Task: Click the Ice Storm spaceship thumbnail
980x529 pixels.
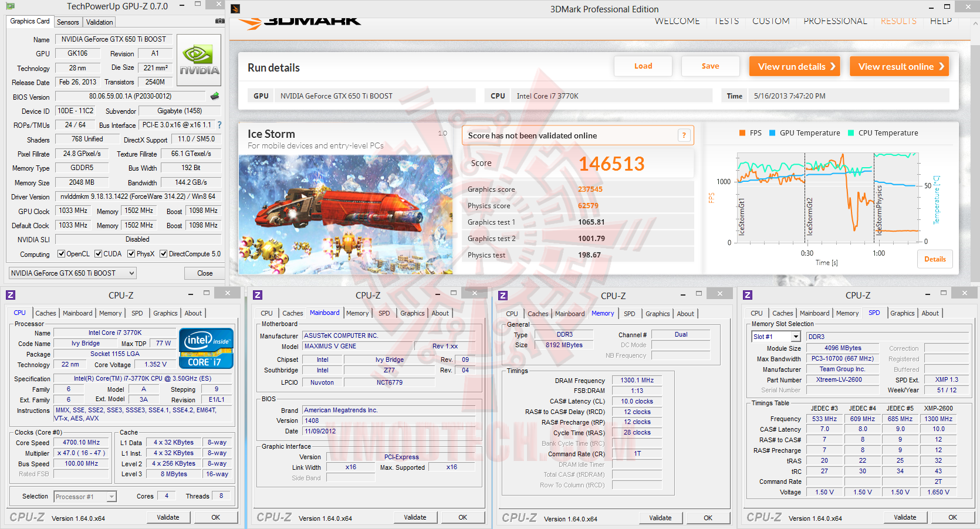Action: click(x=346, y=215)
